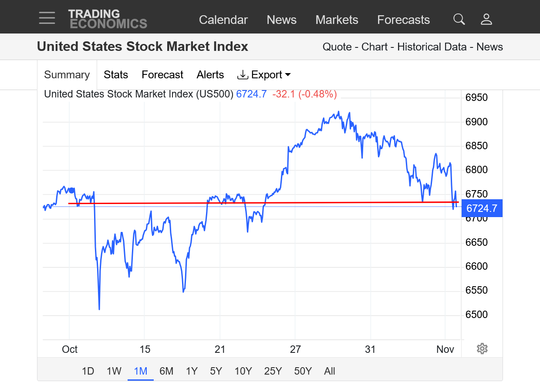Go to the Markets menu

point(337,20)
